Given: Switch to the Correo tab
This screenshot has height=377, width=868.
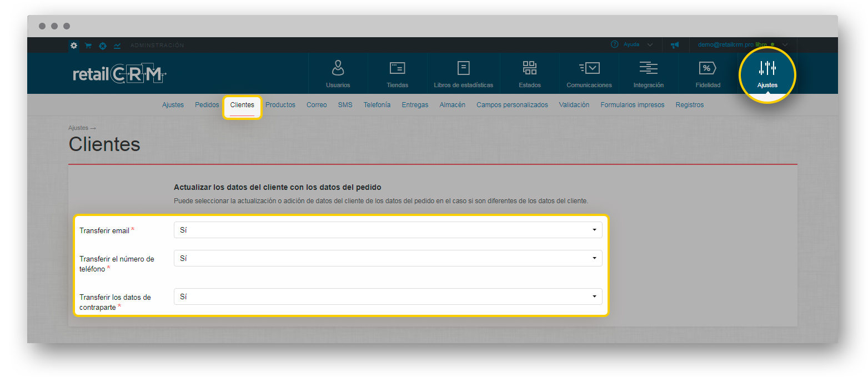Looking at the screenshot, I should 317,105.
